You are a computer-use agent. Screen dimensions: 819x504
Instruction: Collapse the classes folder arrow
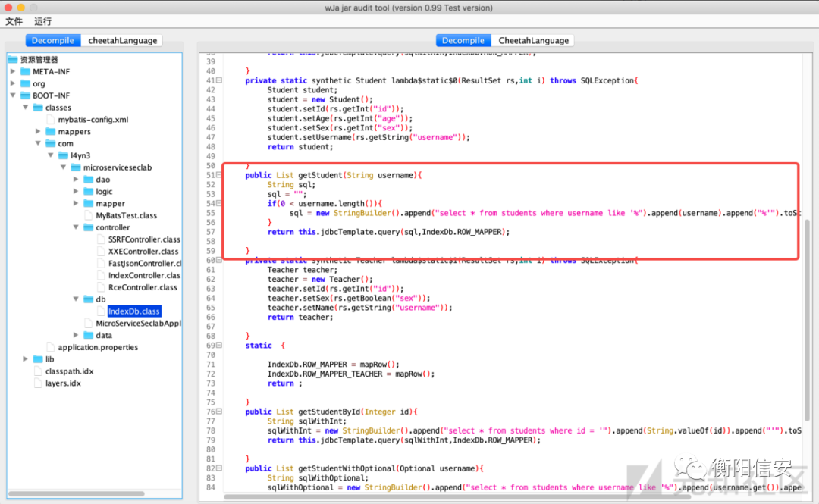(x=26, y=108)
